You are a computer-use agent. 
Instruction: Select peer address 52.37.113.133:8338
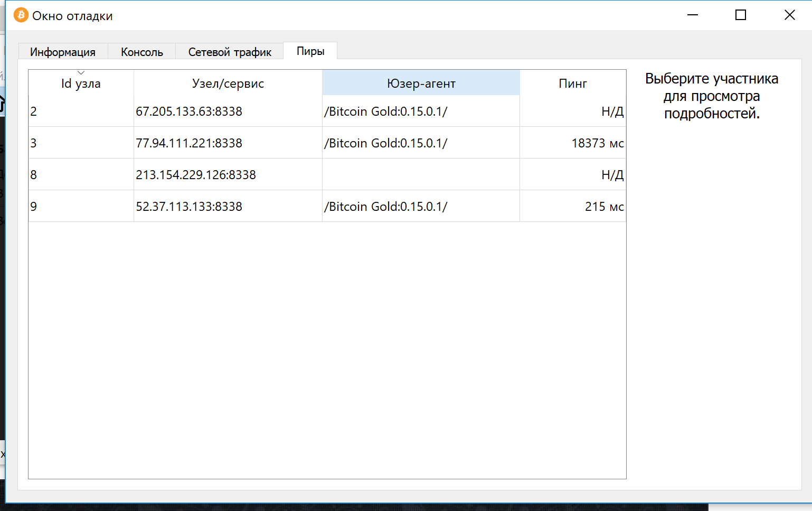pos(189,207)
